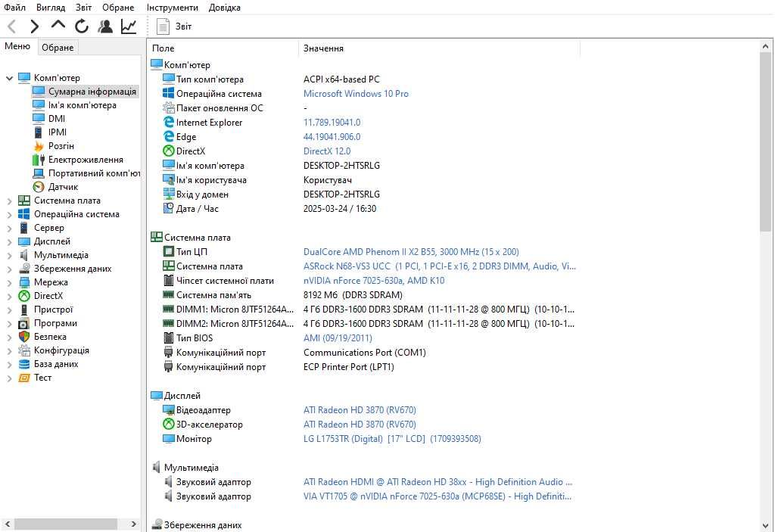Click the vertical scrollbar up arrow
The width and height of the screenshot is (775, 532).
(x=766, y=46)
